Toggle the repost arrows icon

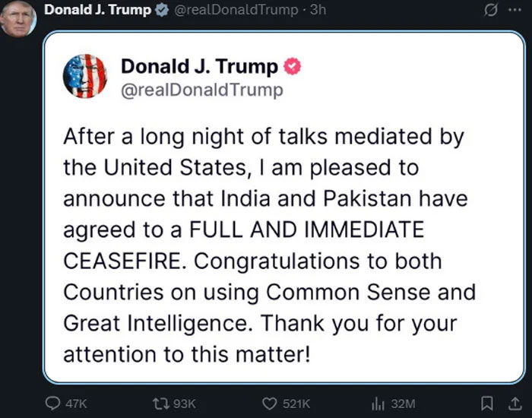(x=159, y=403)
